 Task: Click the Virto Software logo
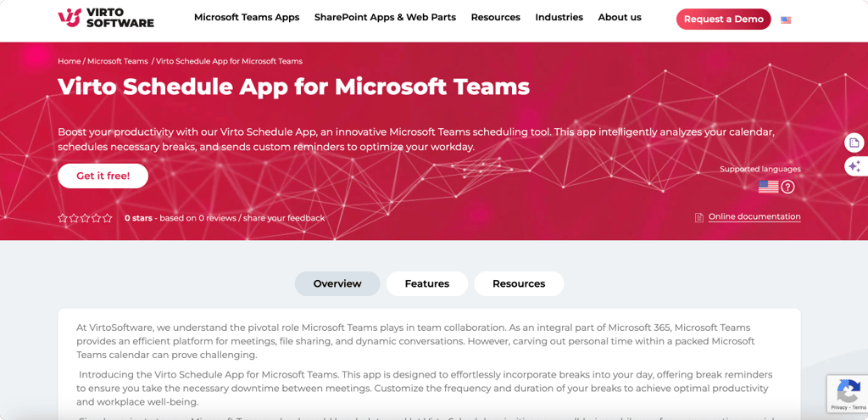[x=106, y=18]
